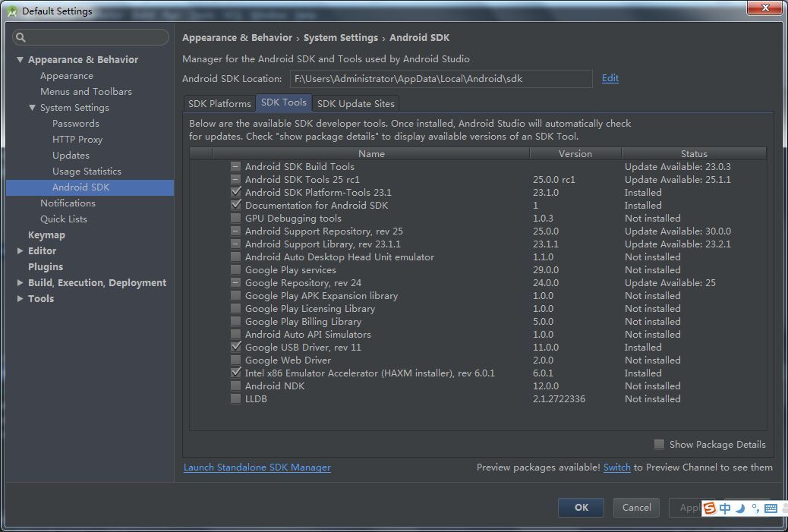Uncheck Android SDK Platform-Tools 23.1
Screen dimensions: 788x532
tap(235, 193)
